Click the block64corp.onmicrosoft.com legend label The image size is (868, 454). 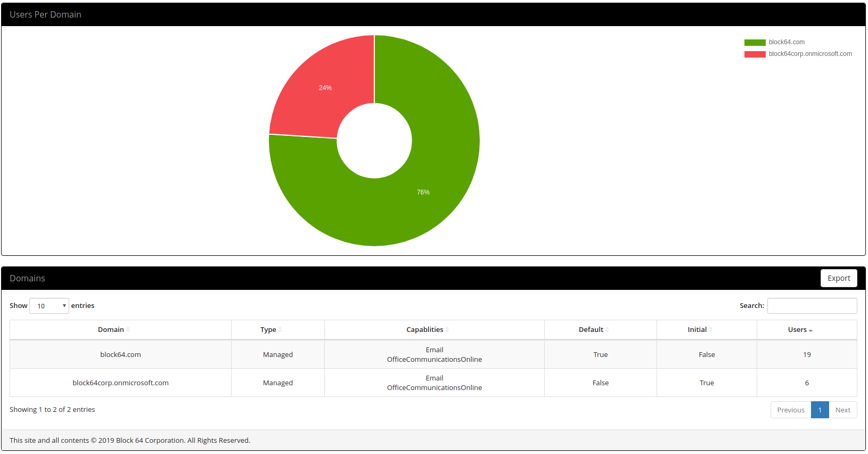810,54
